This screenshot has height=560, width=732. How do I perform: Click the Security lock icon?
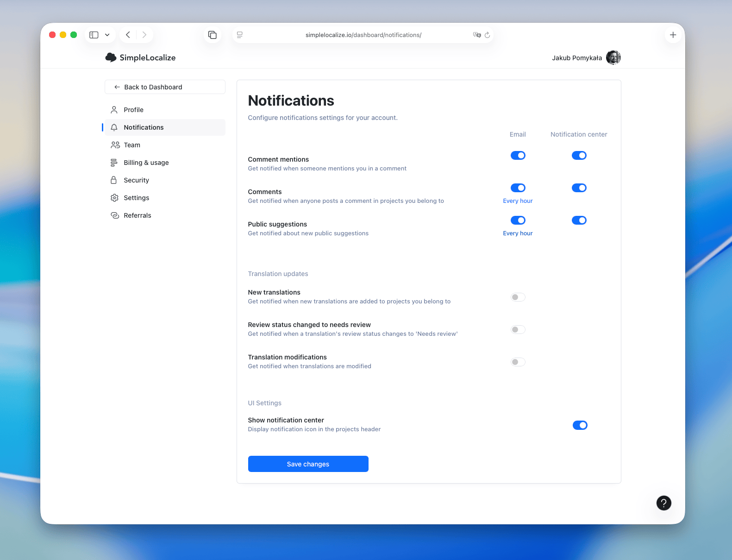point(114,180)
